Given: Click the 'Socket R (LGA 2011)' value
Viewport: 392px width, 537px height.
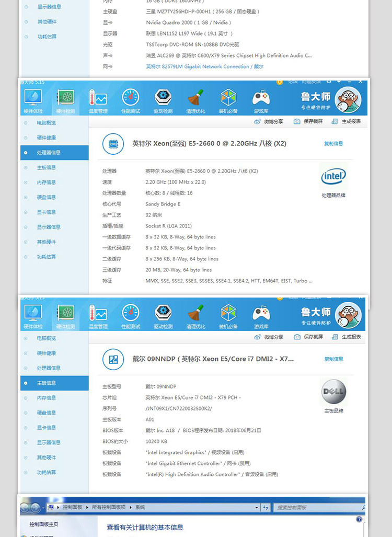Looking at the screenshot, I should click(x=168, y=226).
